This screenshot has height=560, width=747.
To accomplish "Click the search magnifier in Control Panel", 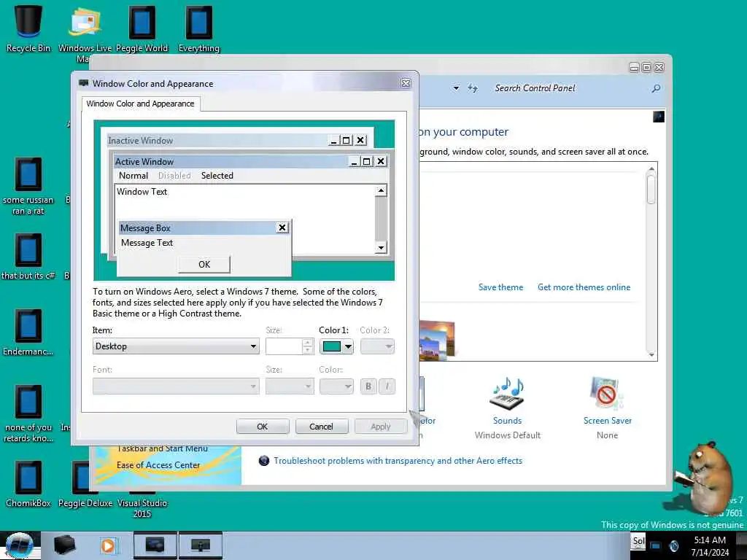I will pos(656,88).
